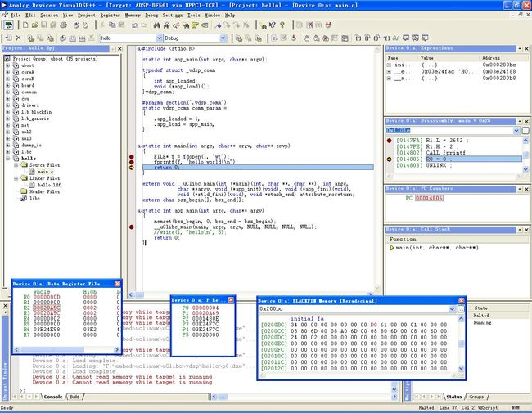
Task: Open the disassembly address dropdown arrow
Action: [516, 131]
